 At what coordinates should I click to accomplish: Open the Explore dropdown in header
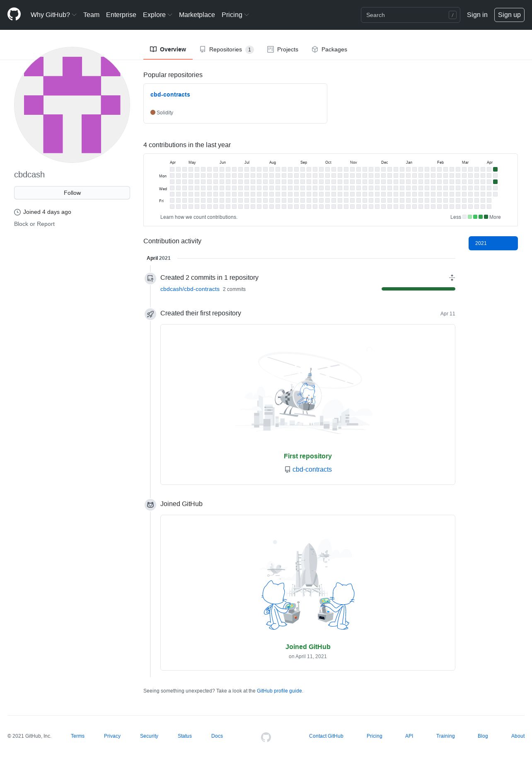(157, 15)
